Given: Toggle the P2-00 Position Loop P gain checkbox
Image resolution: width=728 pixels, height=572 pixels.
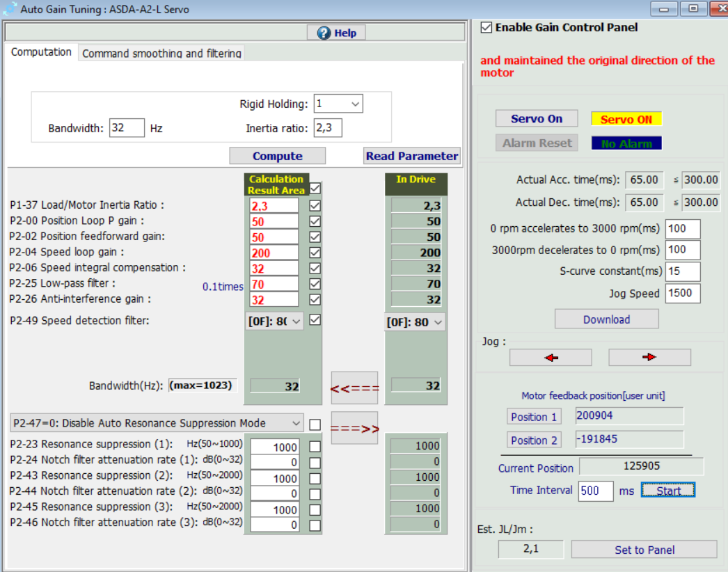Looking at the screenshot, I should pos(315,221).
